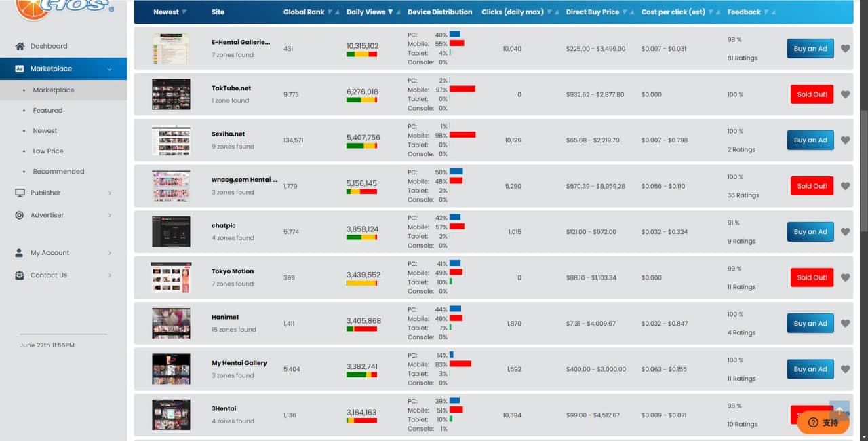Click the Advertiser target icon
This screenshot has height=441, width=868.
[20, 215]
